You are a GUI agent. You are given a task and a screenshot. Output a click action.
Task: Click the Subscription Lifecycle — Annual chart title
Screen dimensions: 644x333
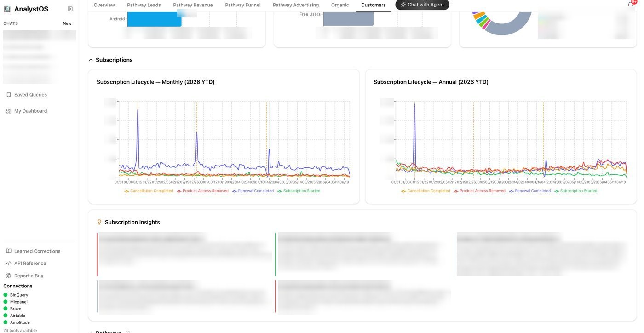coord(431,82)
